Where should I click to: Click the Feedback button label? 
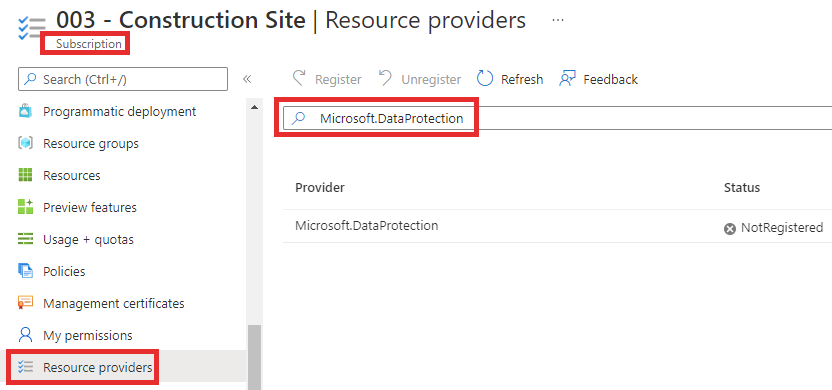point(611,80)
